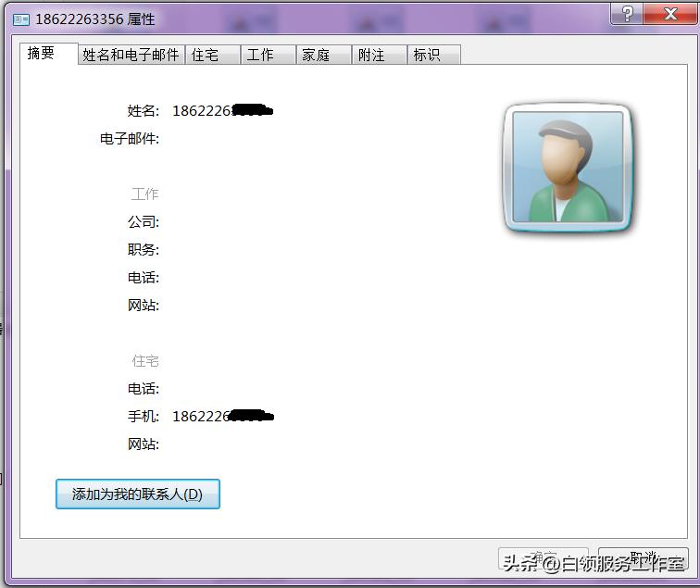Click the 电子邮件: label
The width and height of the screenshot is (700, 588).
tap(130, 139)
